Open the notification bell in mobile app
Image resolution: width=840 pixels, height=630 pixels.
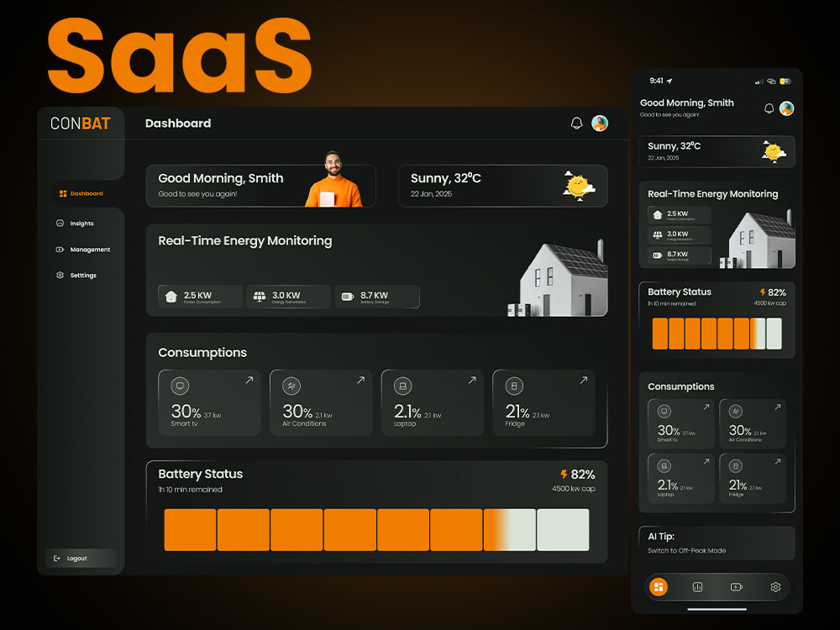769,108
